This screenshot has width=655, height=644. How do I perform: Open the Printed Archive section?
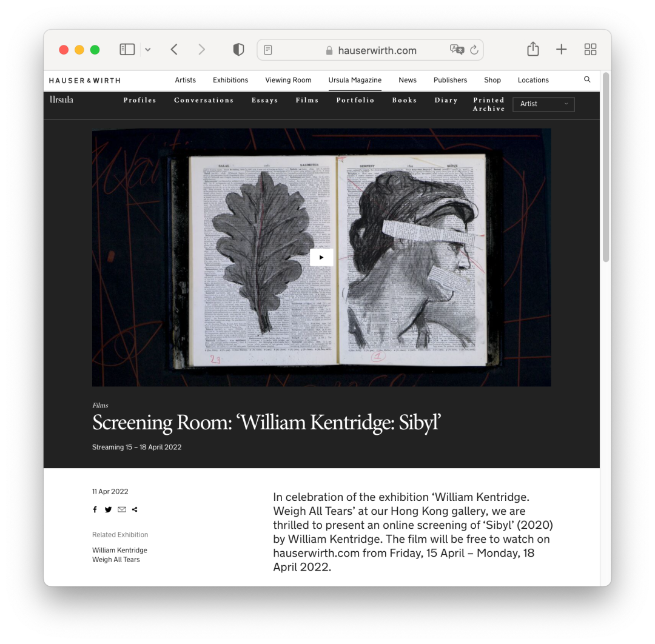(488, 104)
